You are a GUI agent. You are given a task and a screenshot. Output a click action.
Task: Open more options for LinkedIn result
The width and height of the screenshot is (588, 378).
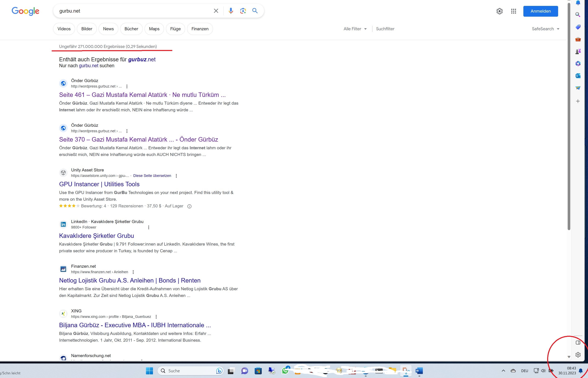point(149,227)
